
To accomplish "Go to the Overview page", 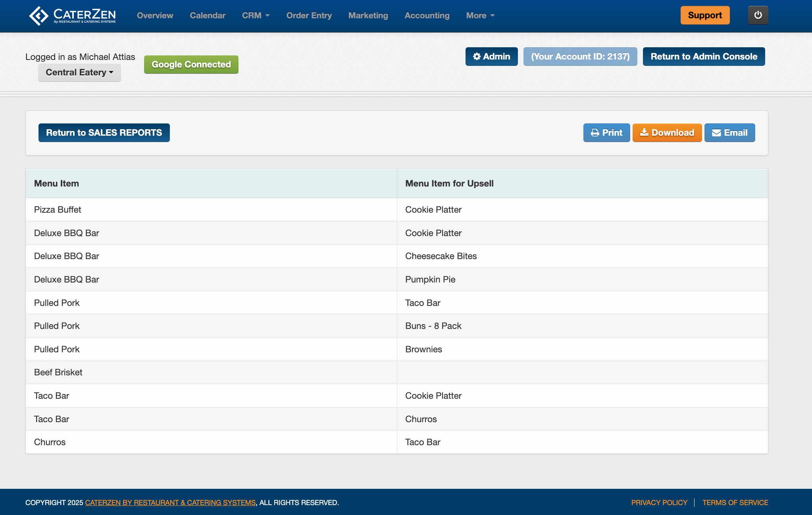I will click(155, 15).
